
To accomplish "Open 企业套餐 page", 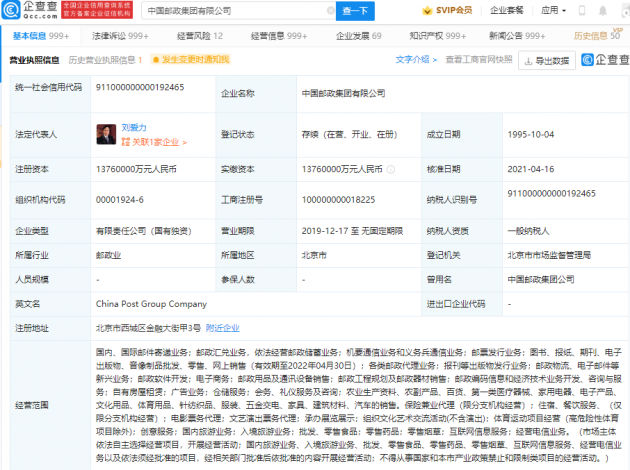I will [507, 10].
